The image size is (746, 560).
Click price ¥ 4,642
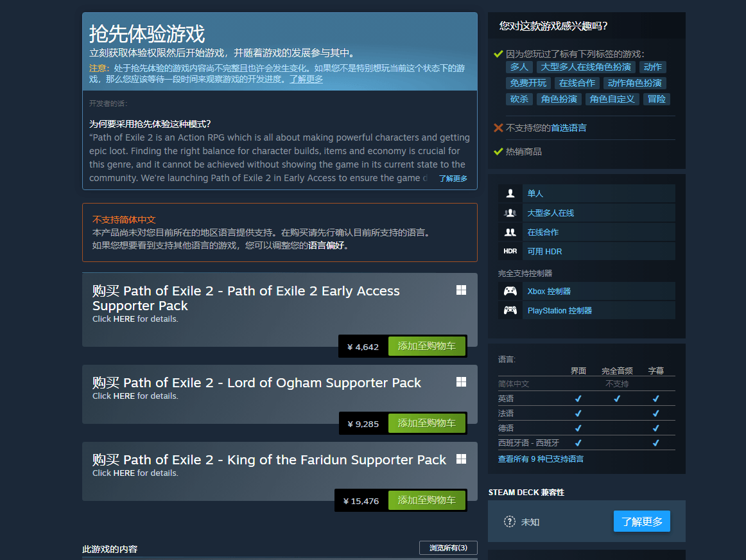[x=363, y=347]
